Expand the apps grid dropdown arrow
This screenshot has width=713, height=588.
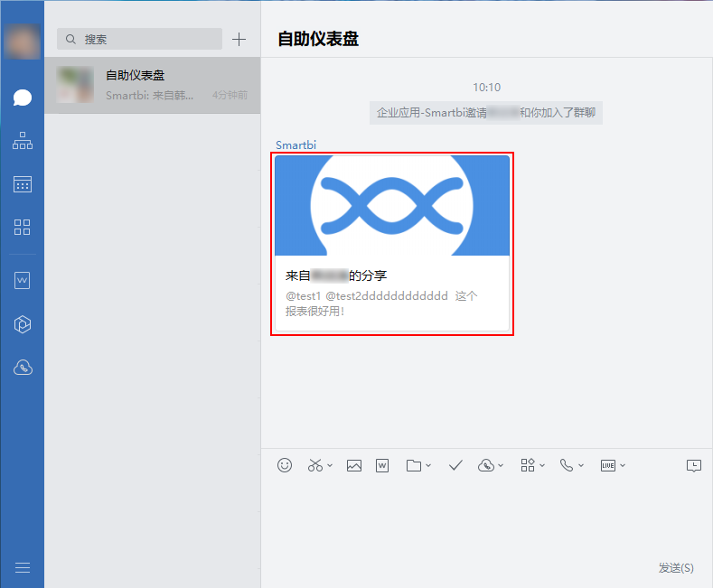coord(542,465)
